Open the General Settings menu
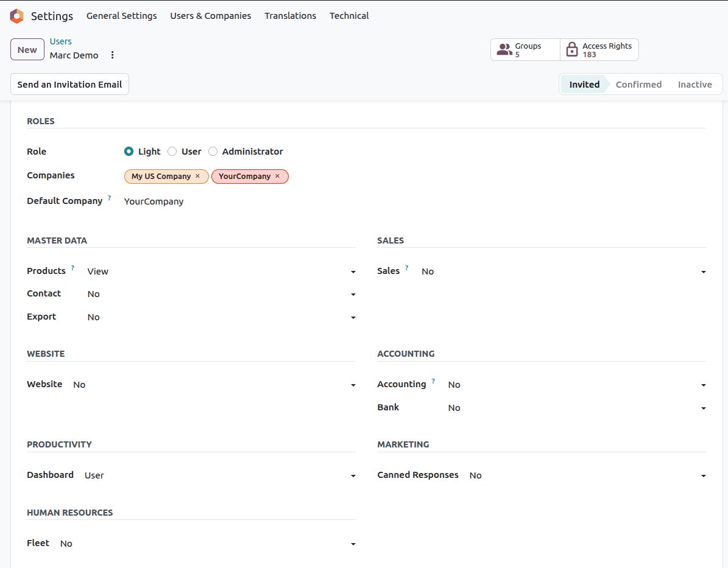 (x=122, y=16)
